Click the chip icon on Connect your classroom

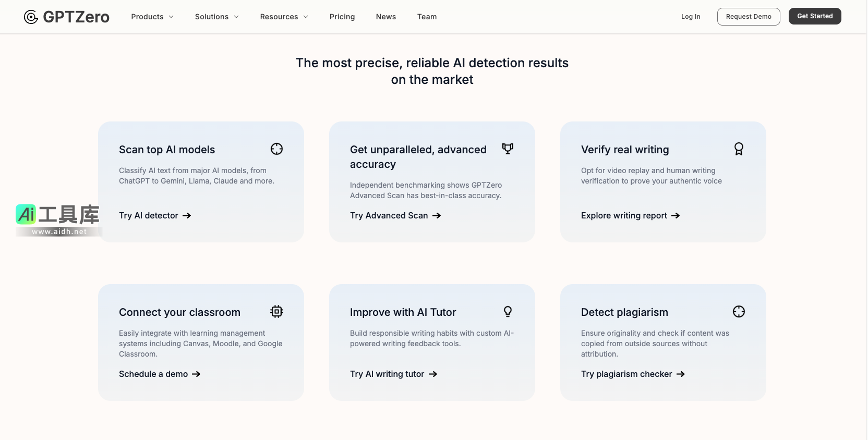click(x=276, y=312)
